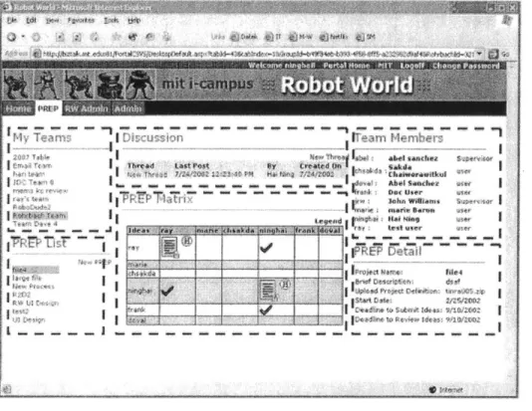Click team member name John Williams
The height and width of the screenshot is (411, 532).
[413, 201]
